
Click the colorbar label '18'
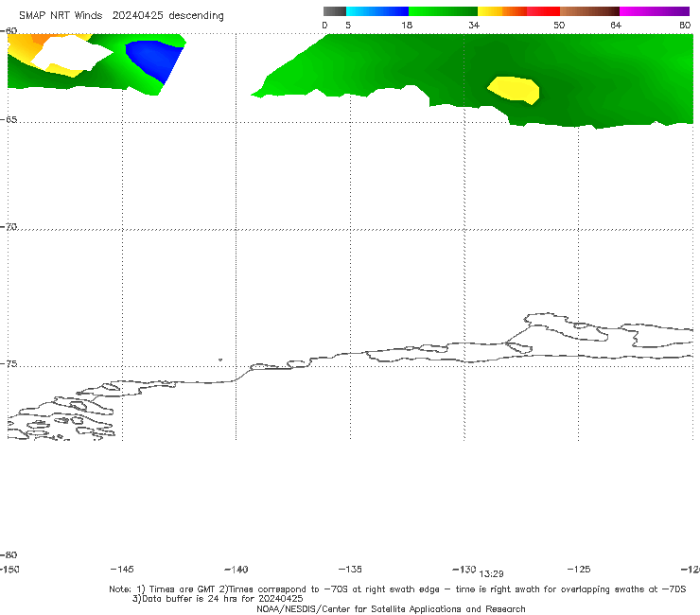pyautogui.click(x=407, y=25)
